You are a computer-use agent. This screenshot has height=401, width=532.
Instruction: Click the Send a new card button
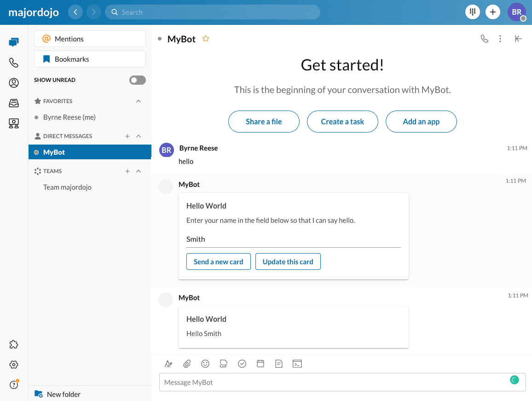tap(218, 262)
